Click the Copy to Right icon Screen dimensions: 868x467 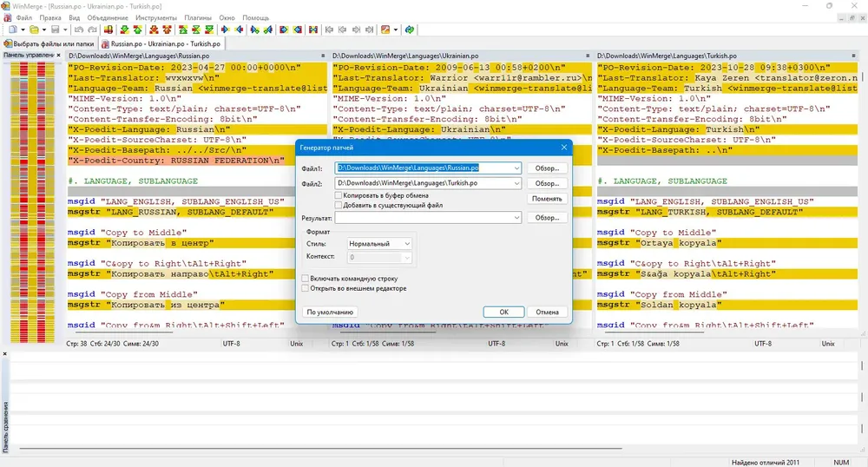226,30
